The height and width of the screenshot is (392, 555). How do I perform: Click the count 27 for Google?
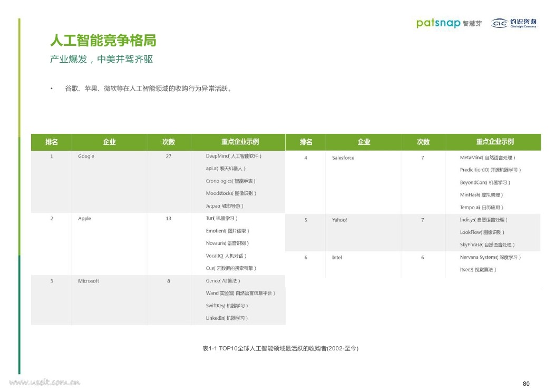(x=169, y=156)
